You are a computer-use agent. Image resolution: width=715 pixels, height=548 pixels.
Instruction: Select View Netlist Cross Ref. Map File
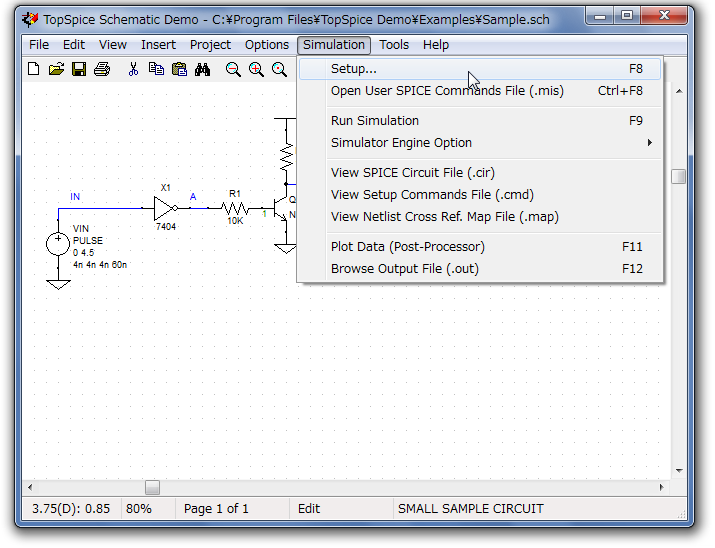(x=480, y=217)
